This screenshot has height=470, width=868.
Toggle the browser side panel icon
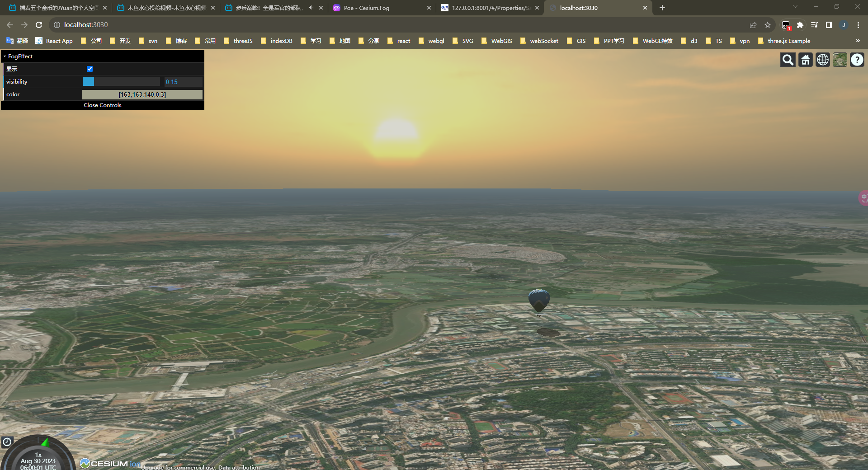(x=829, y=25)
